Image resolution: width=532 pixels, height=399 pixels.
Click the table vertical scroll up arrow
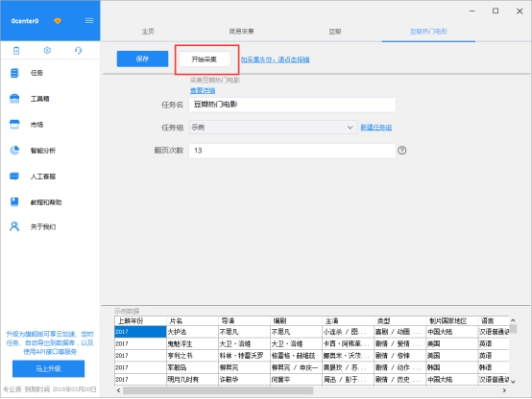513,320
